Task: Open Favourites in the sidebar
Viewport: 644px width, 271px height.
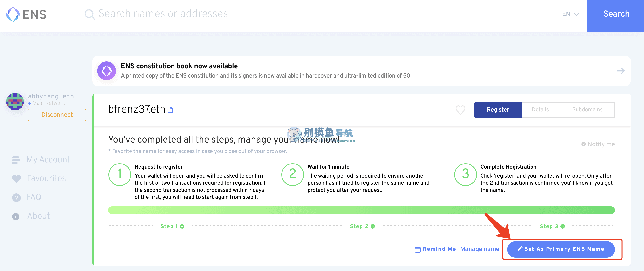Action: 47,178
